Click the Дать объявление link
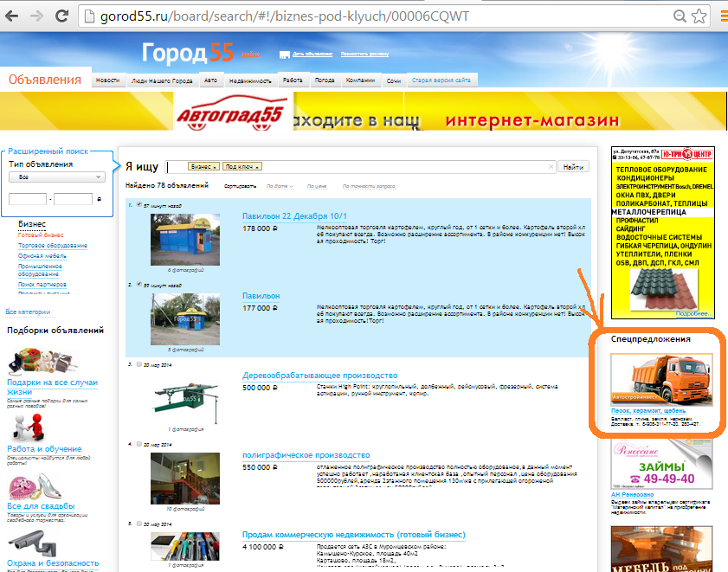The image size is (728, 572). click(312, 54)
